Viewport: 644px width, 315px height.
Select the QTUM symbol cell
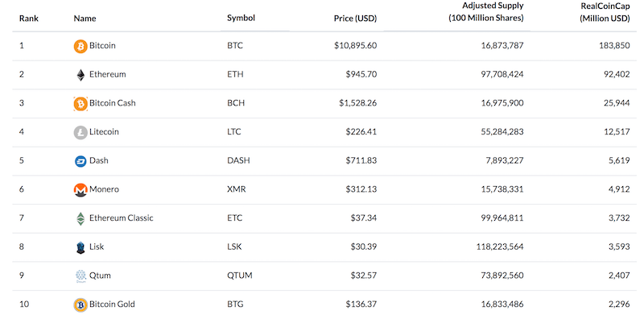coord(239,276)
